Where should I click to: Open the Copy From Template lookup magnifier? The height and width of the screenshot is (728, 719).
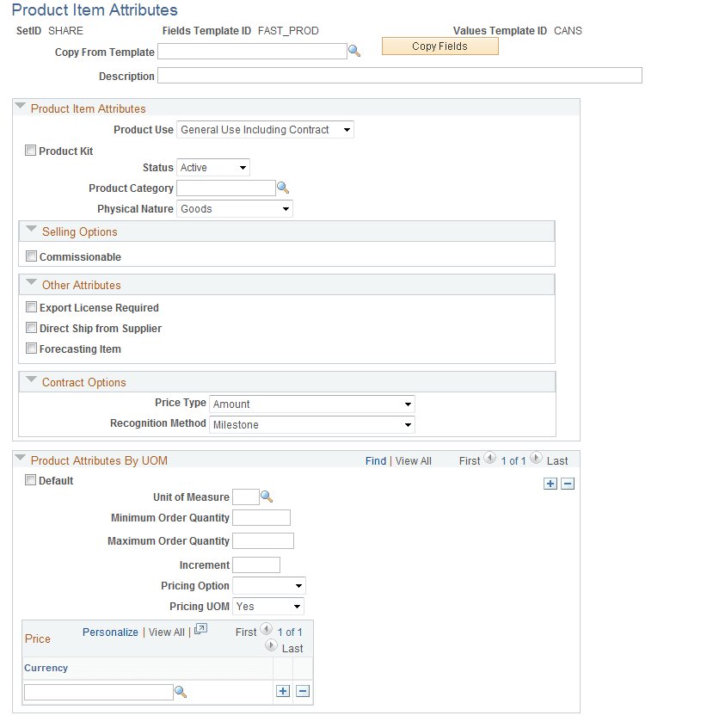click(x=354, y=51)
